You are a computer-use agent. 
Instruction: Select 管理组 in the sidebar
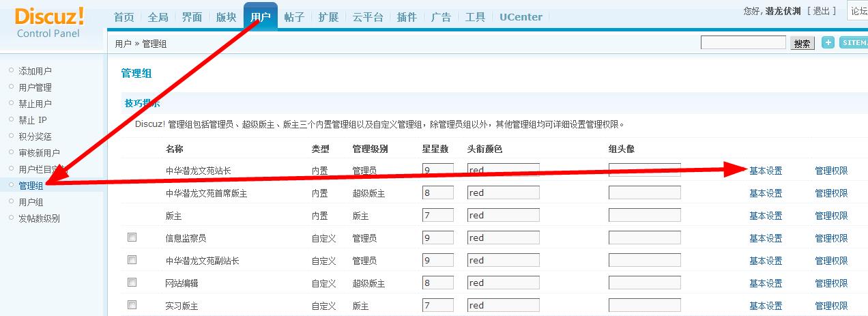[31, 186]
